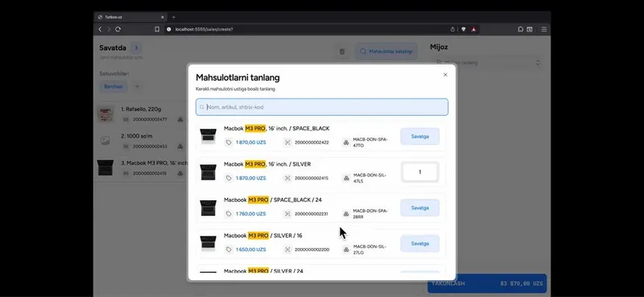Add Macbok M3 PRO SPACE_BLACK to Savatga
644x297 pixels.
click(x=419, y=136)
